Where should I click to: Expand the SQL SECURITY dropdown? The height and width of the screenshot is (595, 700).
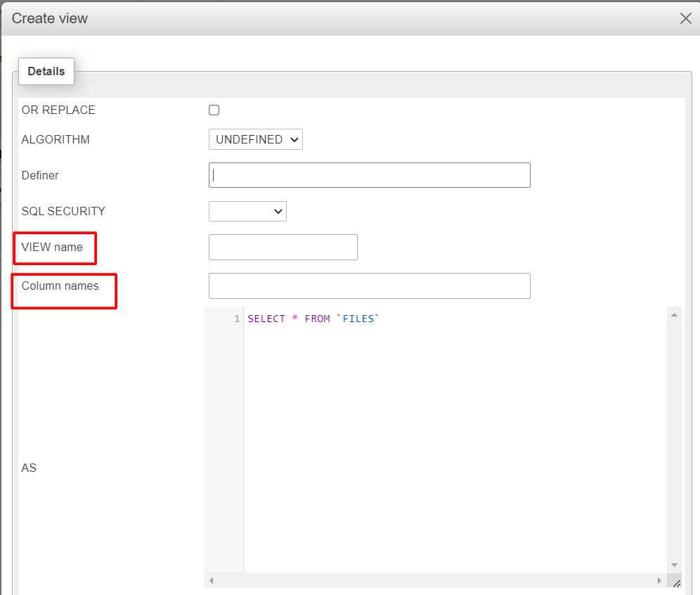(247, 211)
